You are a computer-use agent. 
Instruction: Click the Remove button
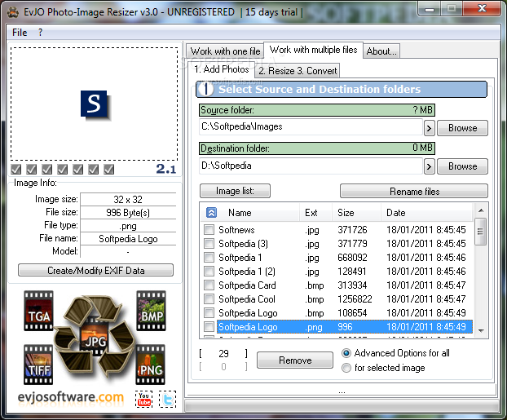tap(295, 360)
